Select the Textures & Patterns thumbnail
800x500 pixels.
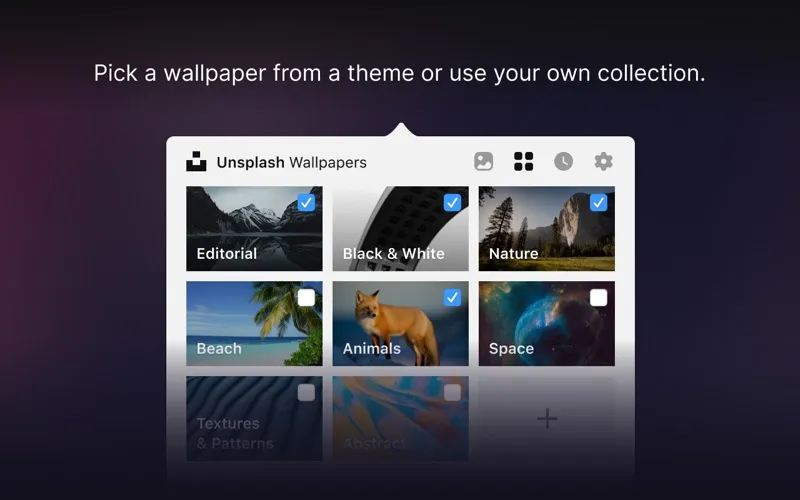click(x=254, y=418)
